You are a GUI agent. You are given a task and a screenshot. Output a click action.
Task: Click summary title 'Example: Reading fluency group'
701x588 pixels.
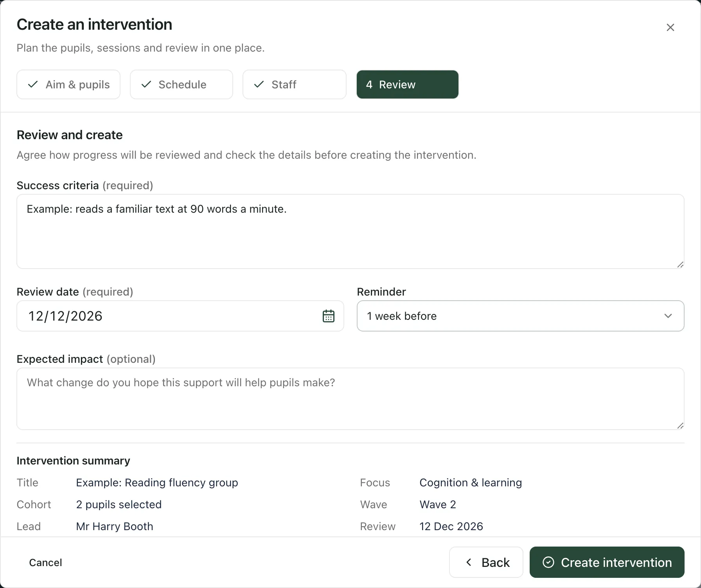[157, 482]
